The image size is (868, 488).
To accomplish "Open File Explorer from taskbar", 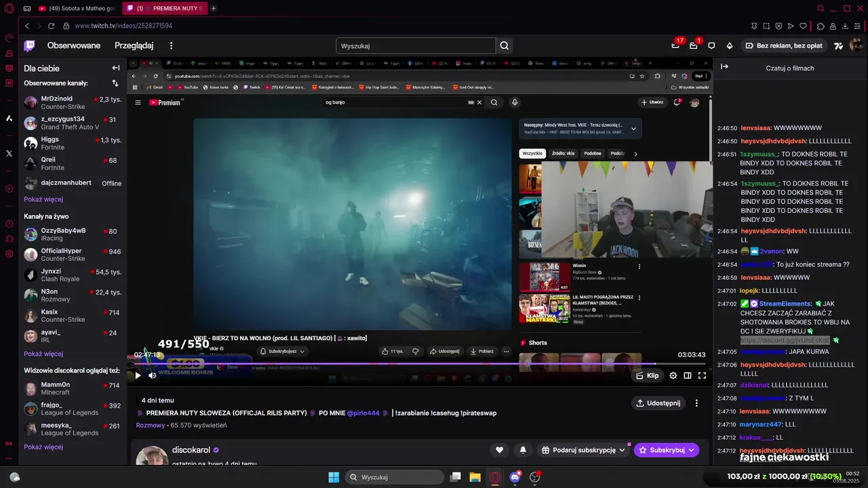I will coord(475,477).
